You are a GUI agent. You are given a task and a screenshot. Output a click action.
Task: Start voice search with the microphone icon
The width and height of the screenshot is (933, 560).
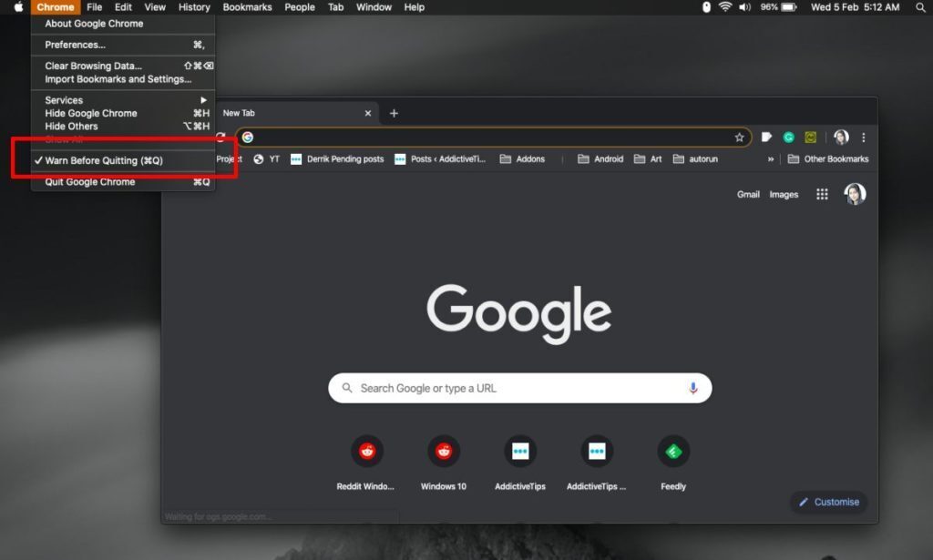tap(696, 387)
